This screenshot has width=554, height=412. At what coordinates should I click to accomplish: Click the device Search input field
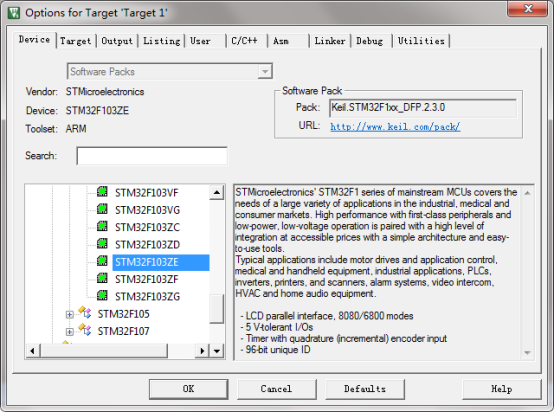click(152, 156)
